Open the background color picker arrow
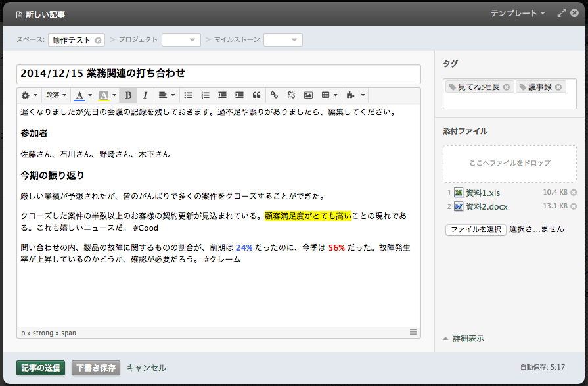Image resolution: width=588 pixels, height=386 pixels. (114, 95)
